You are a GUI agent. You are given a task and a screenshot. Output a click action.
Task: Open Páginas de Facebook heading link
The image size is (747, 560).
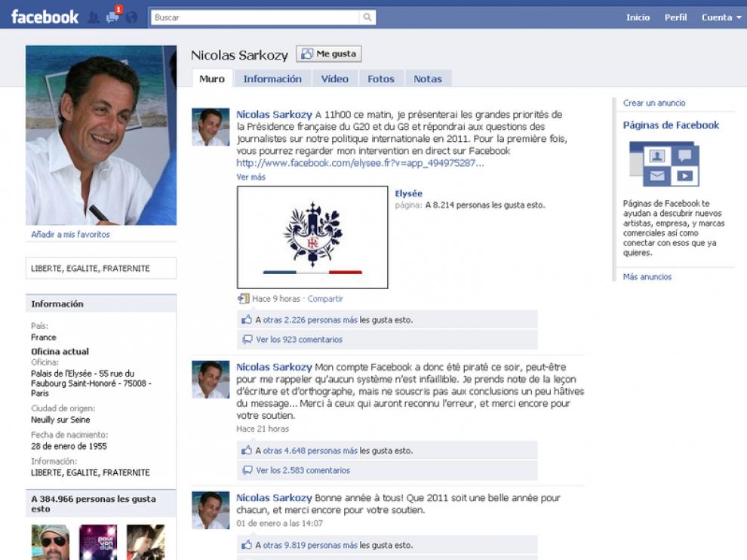tap(671, 125)
